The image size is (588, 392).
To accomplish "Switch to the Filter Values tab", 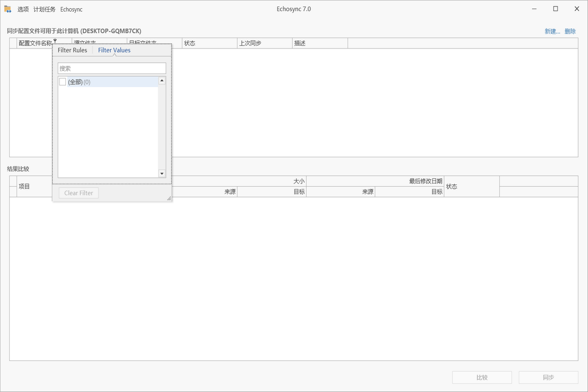I will 114,50.
